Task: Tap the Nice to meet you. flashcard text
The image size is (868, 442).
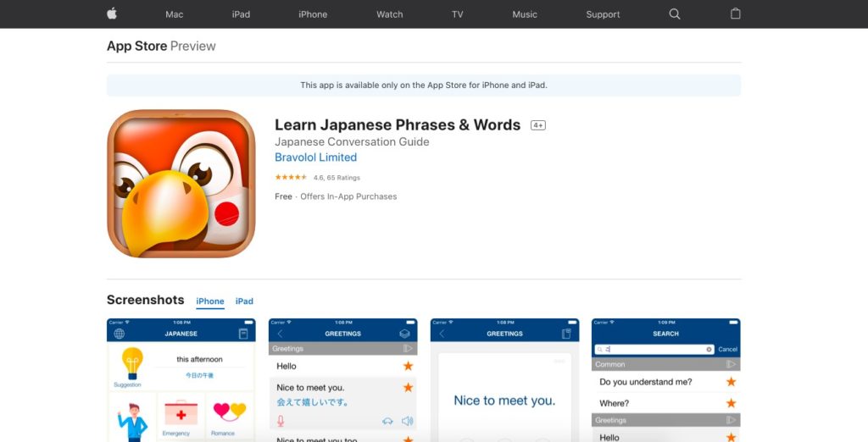Action: (x=504, y=401)
